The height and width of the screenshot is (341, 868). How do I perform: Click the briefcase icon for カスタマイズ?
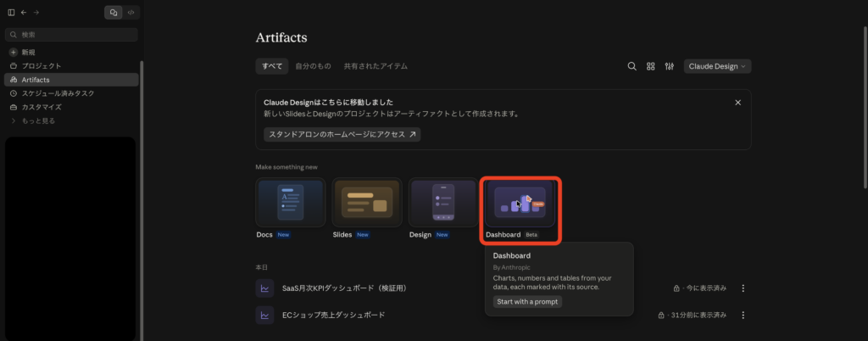tap(14, 107)
